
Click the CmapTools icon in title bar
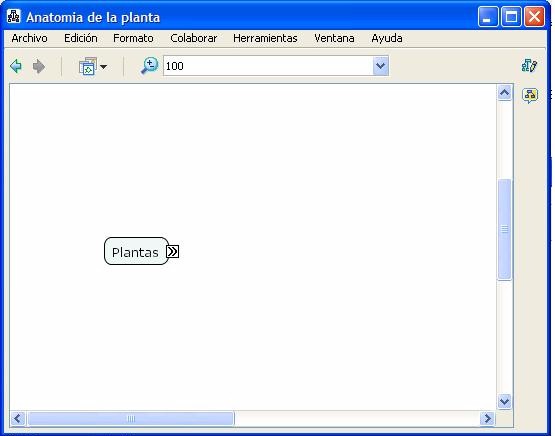[x=13, y=17]
